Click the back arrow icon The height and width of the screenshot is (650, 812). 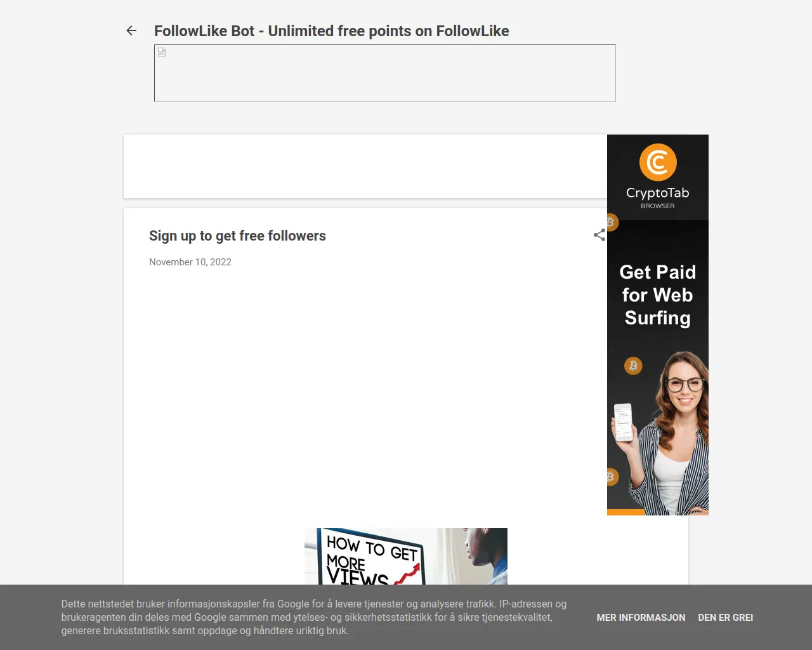[x=131, y=30]
